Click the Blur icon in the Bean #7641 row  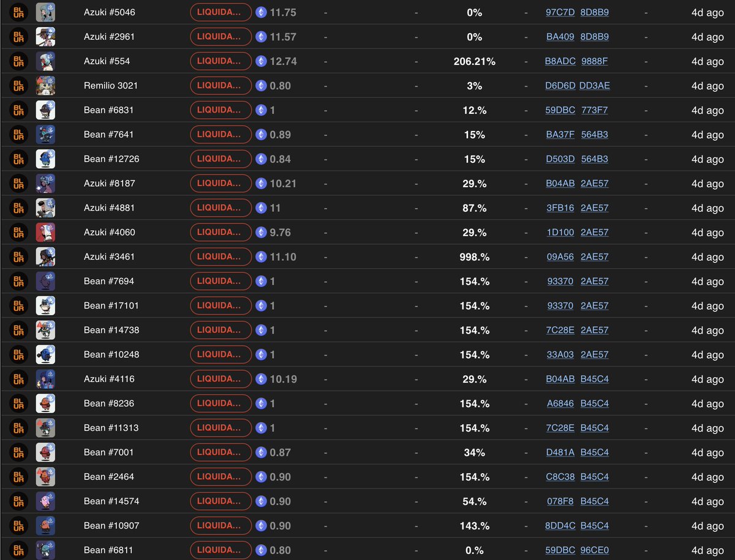18,135
